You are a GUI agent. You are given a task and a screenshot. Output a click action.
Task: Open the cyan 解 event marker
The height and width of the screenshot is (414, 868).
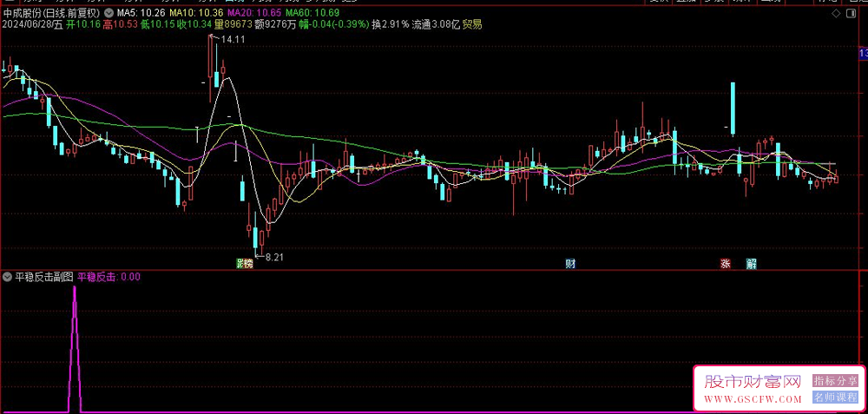(x=751, y=264)
